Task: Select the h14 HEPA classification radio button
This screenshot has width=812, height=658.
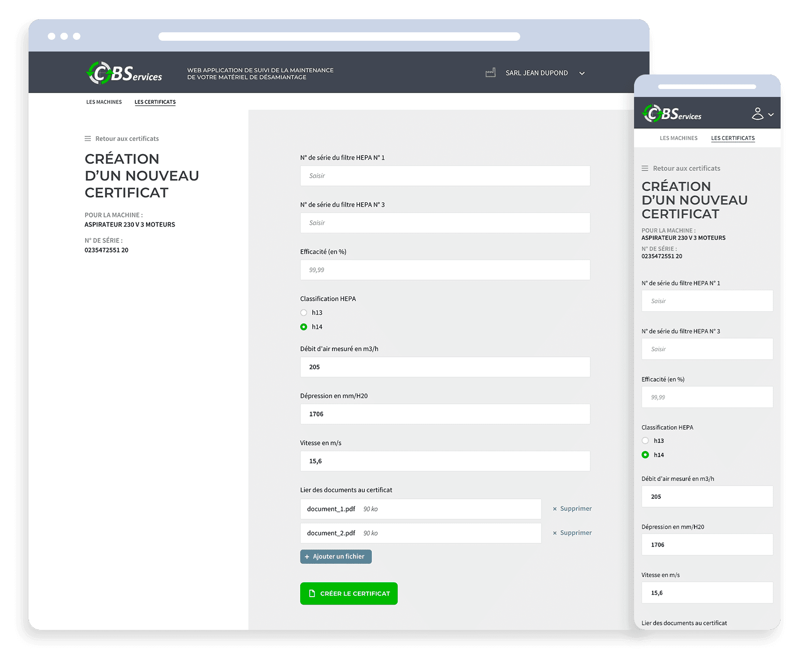Action: click(x=303, y=327)
